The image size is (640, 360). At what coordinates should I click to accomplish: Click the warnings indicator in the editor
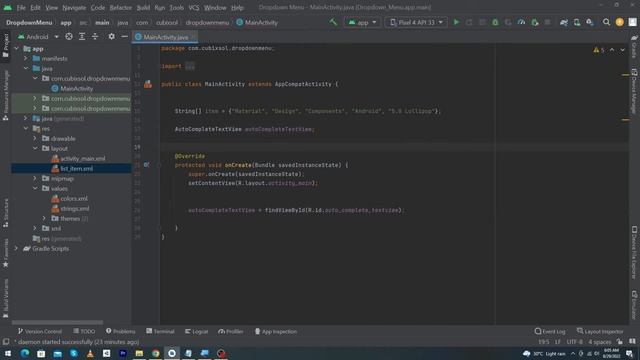[x=599, y=50]
